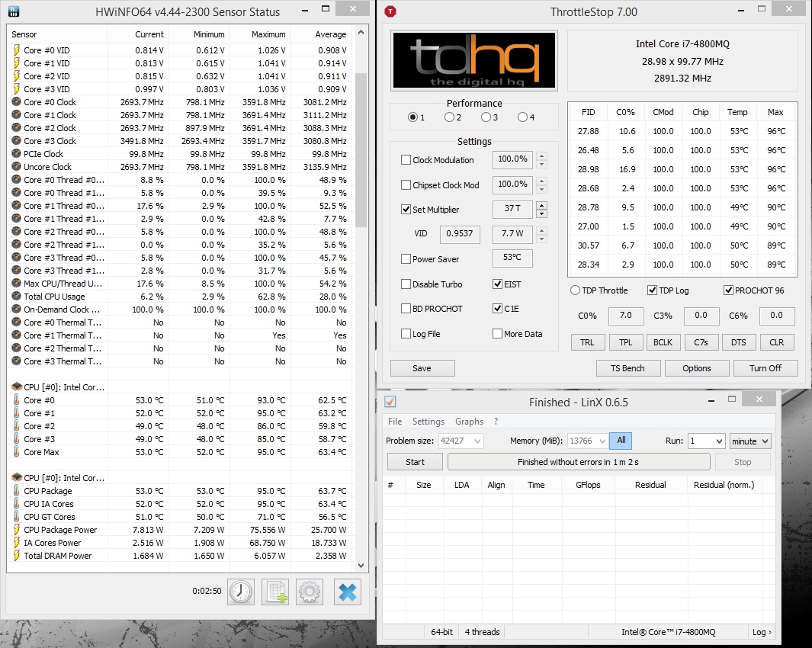Image resolution: width=812 pixels, height=648 pixels.
Task: Click the HWiNFO64 title bar app icon
Action: (x=14, y=11)
